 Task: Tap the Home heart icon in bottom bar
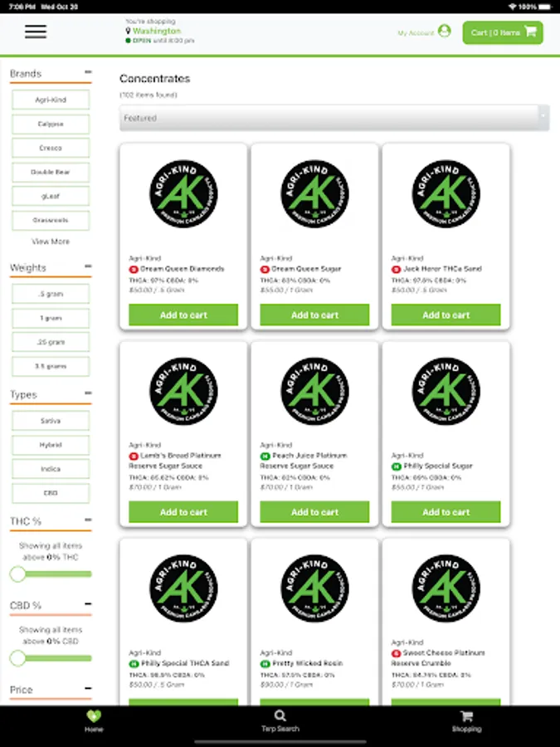(94, 716)
